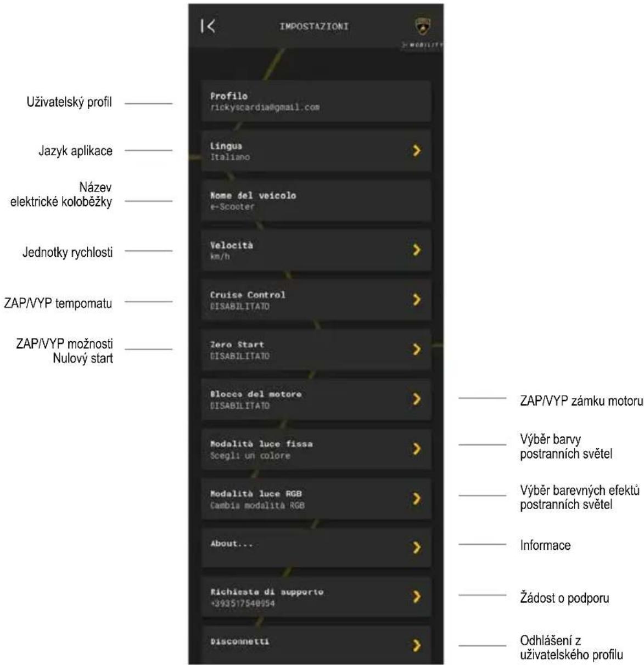
Task: Go back using the top-left arrow icon
Action: click(208, 26)
